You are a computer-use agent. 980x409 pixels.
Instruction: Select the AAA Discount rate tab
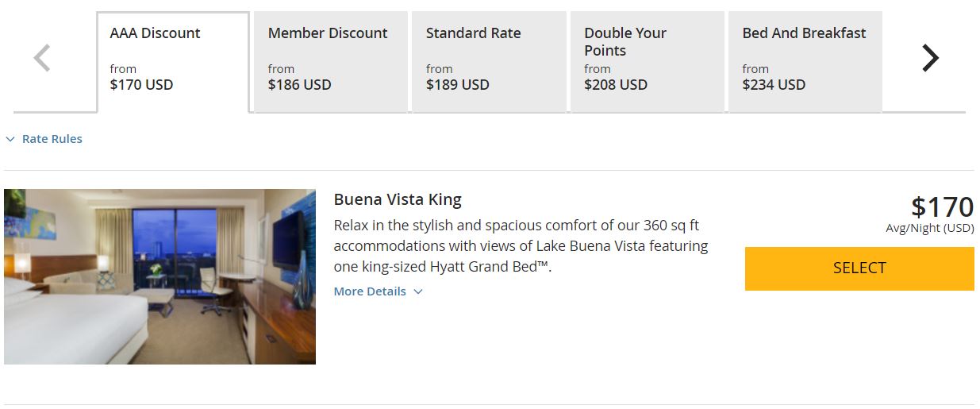point(173,62)
